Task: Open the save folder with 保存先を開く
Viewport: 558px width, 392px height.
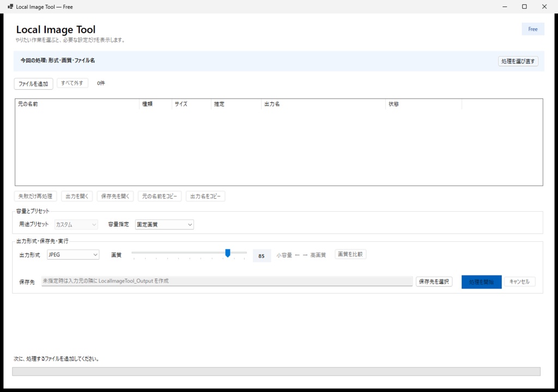Action: 115,197
